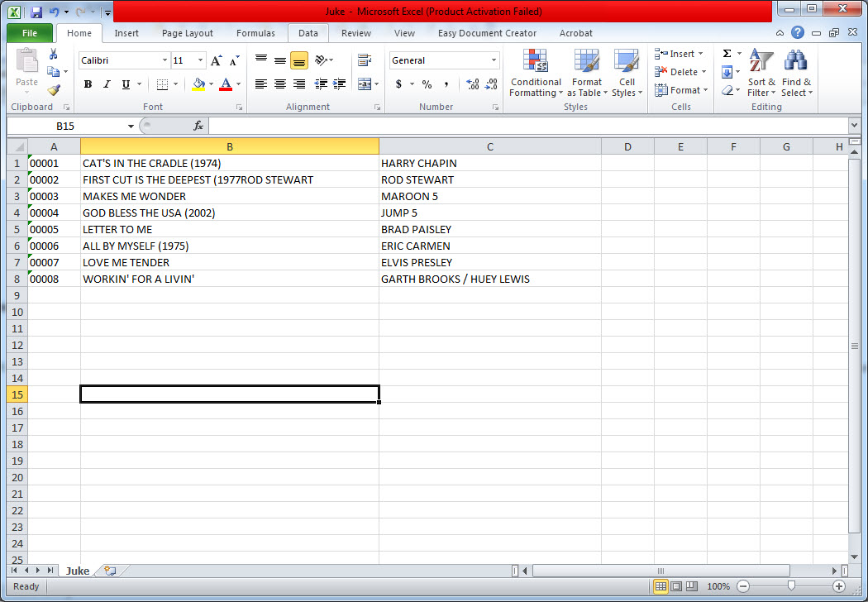868x602 pixels.
Task: Open the File backstage button
Action: coord(30,33)
